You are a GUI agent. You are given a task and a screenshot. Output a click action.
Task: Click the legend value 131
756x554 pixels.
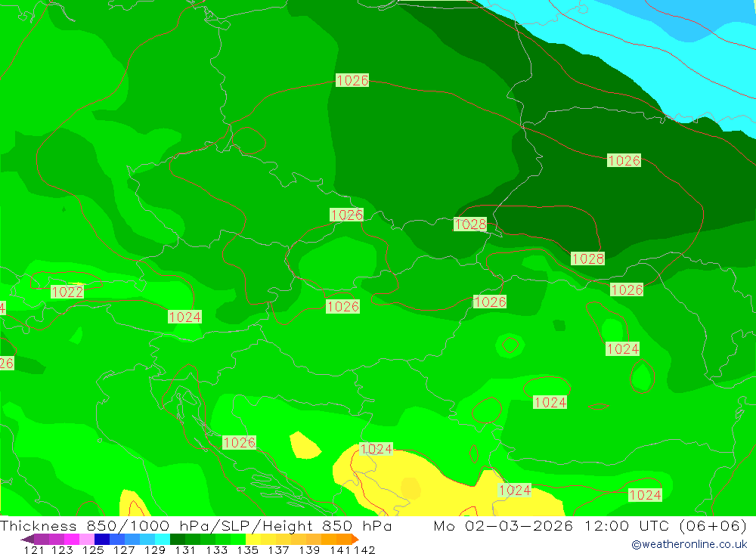(185, 549)
